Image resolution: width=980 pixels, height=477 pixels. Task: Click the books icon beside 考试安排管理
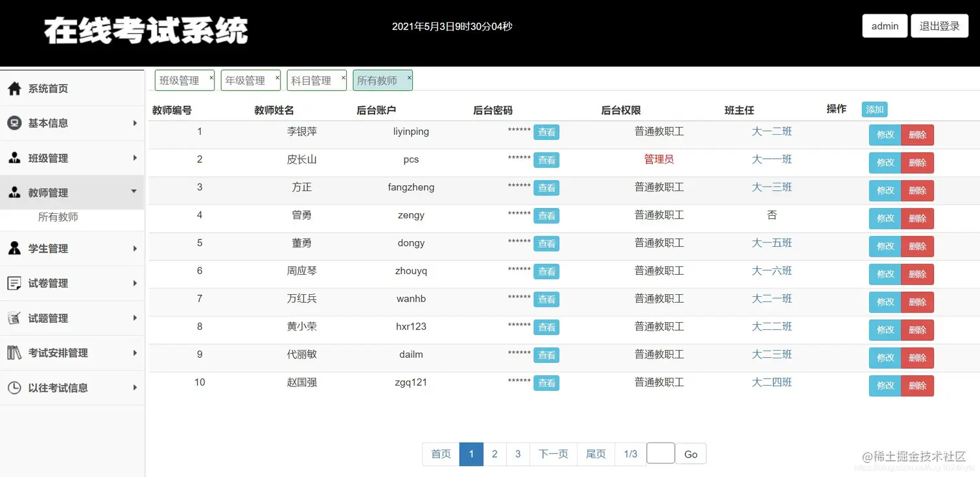point(14,353)
